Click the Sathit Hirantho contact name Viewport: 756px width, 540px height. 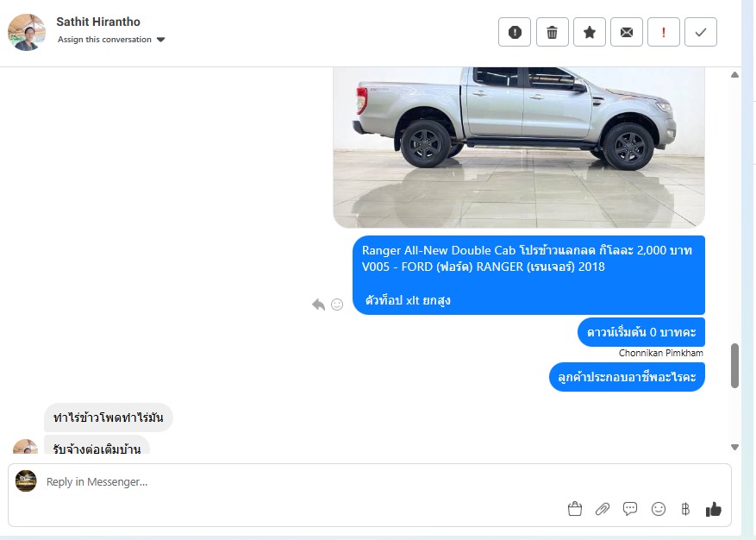98,22
